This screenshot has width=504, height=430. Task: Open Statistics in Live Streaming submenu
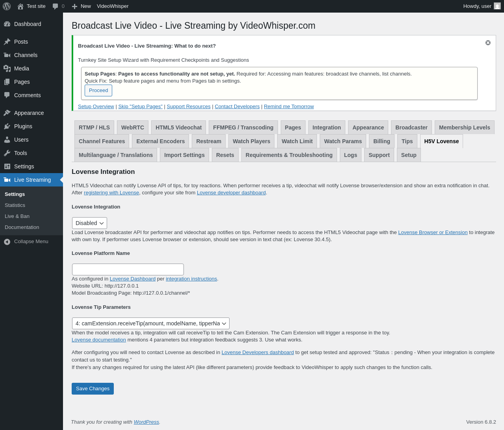[x=15, y=205]
